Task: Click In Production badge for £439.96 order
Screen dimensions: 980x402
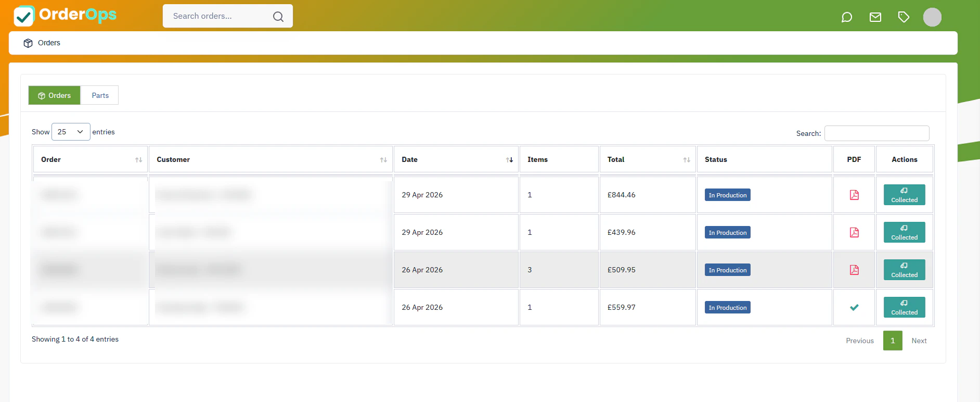Action: coord(727,232)
